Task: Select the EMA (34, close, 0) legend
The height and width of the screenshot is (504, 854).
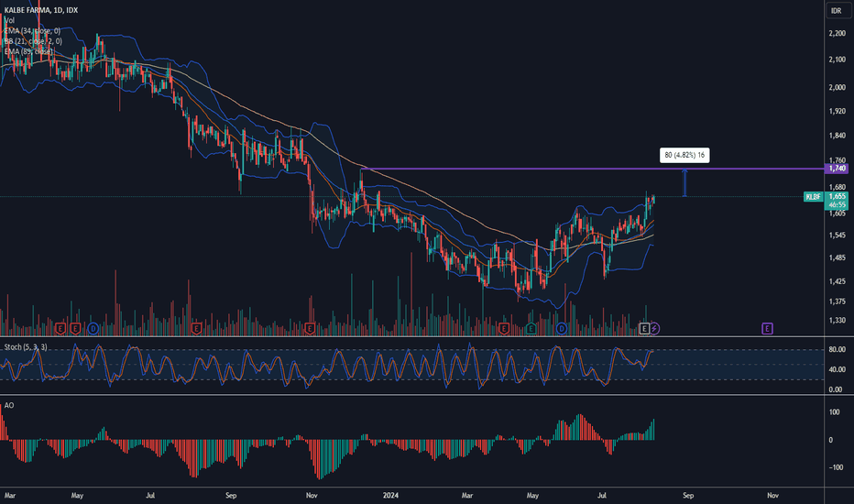Action: pos(32,31)
